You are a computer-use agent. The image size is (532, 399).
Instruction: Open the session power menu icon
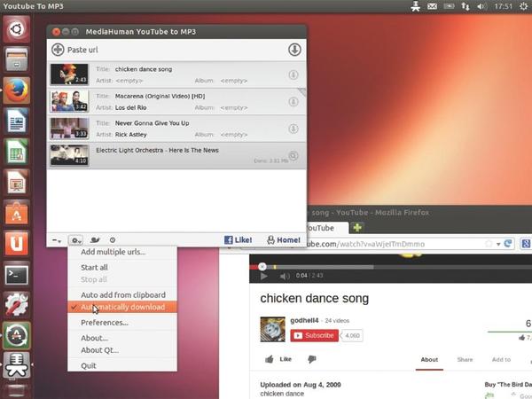[x=524, y=6]
